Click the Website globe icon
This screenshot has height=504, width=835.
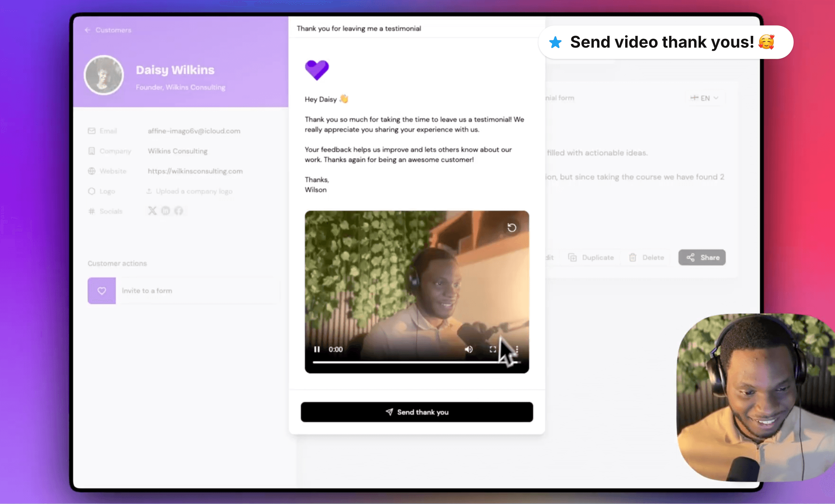click(x=92, y=171)
